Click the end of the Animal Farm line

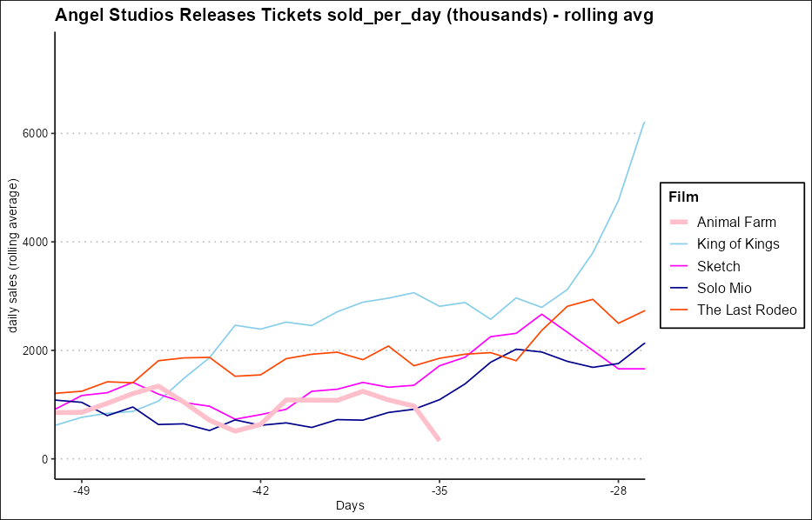point(439,440)
